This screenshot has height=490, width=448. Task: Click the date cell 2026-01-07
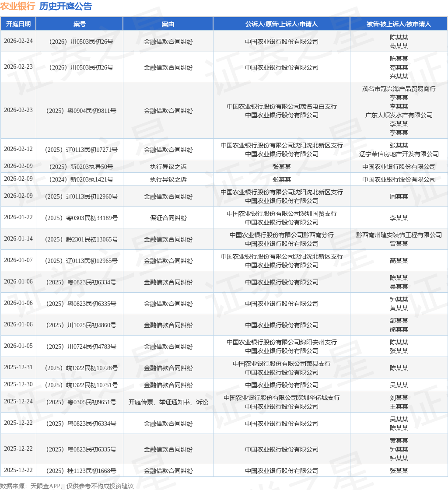tap(18, 260)
